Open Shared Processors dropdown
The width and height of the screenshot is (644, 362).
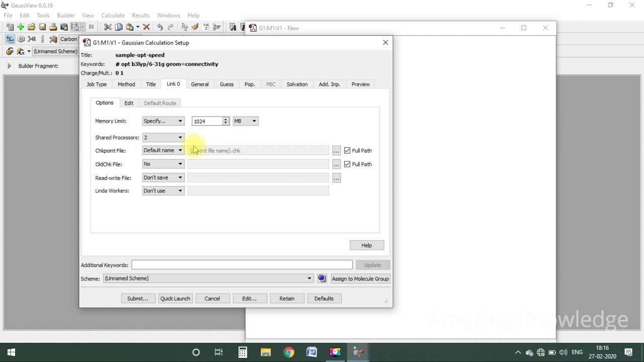coord(164,137)
